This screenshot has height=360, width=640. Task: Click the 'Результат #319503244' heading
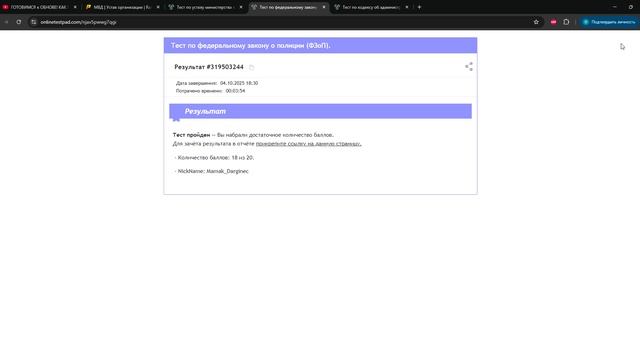[209, 67]
